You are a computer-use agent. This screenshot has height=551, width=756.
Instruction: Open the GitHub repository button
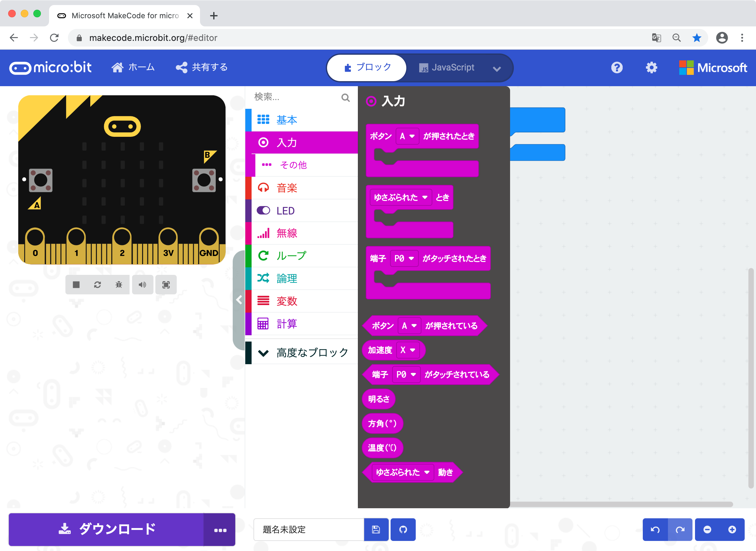[x=403, y=529]
